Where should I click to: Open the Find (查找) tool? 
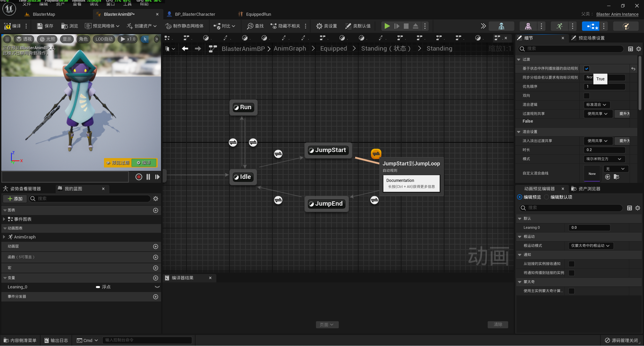(255, 26)
